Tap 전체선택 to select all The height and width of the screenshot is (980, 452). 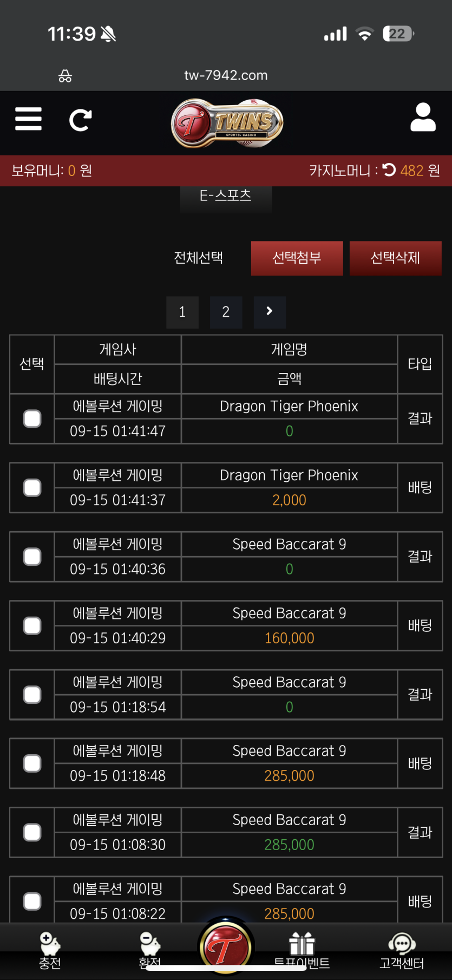point(198,258)
